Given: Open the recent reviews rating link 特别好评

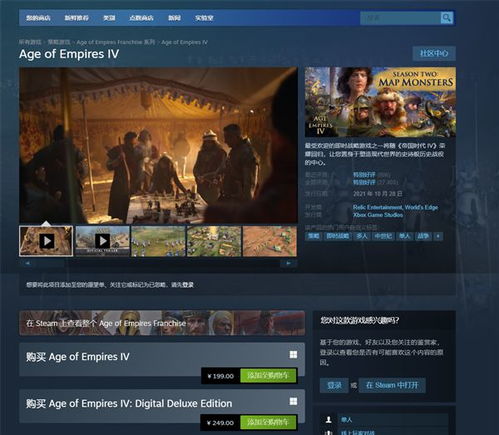Looking at the screenshot, I should click(364, 175).
